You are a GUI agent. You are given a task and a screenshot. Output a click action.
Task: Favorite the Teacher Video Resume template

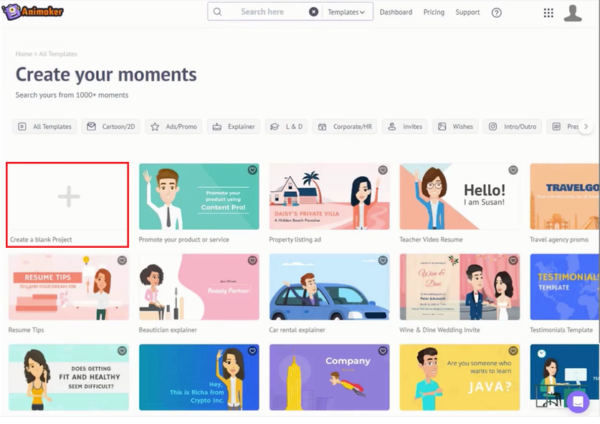[x=513, y=170]
